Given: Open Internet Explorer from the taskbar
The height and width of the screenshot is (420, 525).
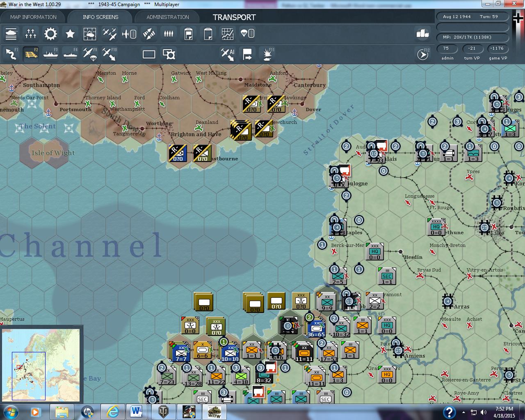Looking at the screenshot, I should pos(113,412).
